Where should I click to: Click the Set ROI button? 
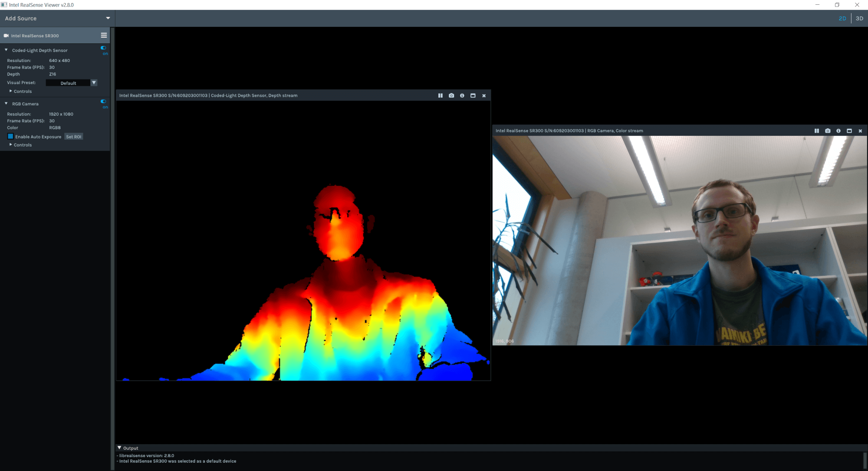74,136
